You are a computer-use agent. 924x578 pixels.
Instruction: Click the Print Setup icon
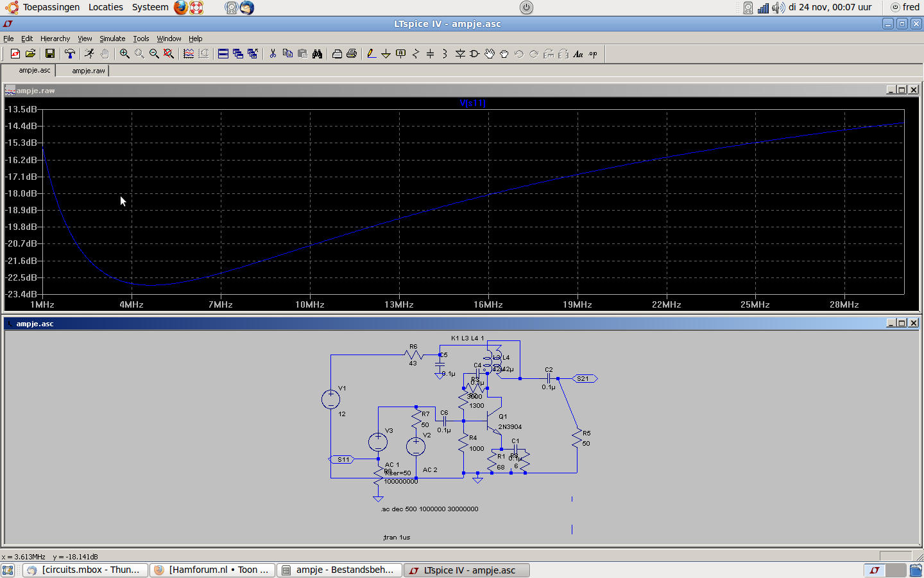(x=337, y=54)
